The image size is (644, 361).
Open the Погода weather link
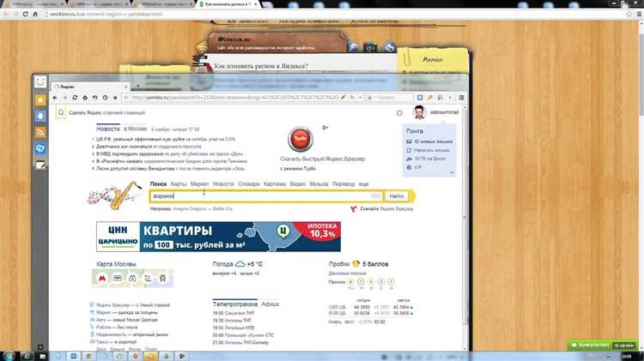point(222,264)
